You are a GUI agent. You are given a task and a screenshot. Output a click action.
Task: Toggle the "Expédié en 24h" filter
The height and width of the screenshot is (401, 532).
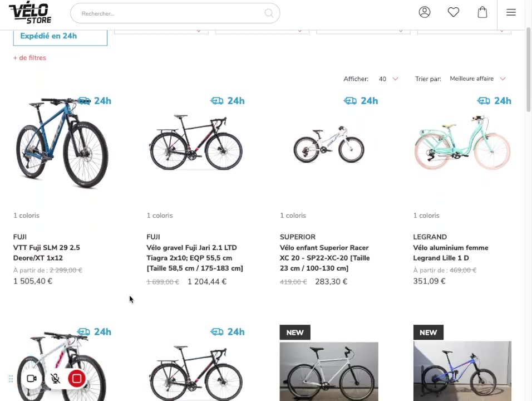coord(60,37)
